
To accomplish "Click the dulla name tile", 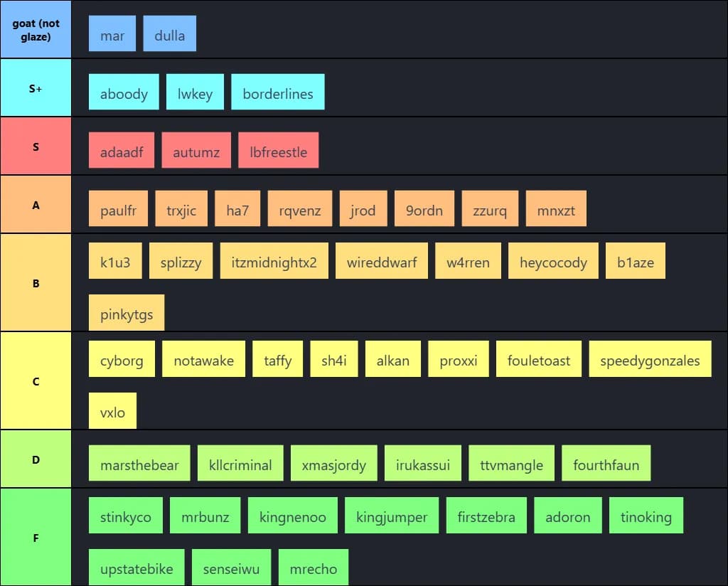I will point(170,33).
